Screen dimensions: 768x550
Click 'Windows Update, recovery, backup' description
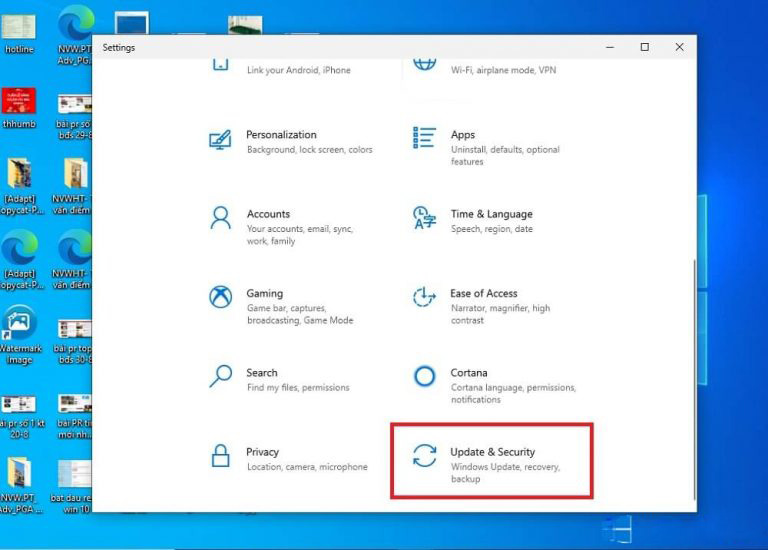505,473
